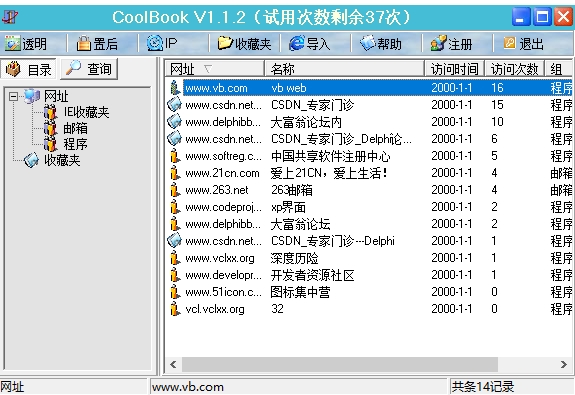The width and height of the screenshot is (575, 395).
Task: Select the xp界面 entry
Action: coord(369,207)
